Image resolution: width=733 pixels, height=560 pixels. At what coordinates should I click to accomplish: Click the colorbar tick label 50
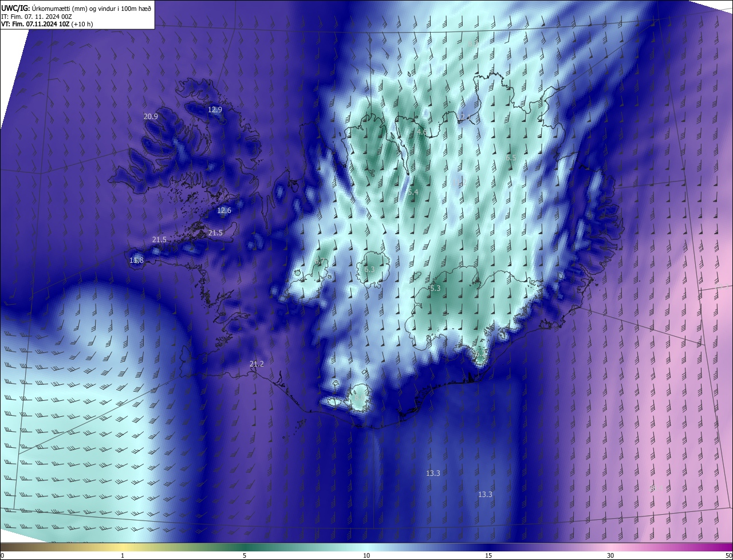coord(728,555)
